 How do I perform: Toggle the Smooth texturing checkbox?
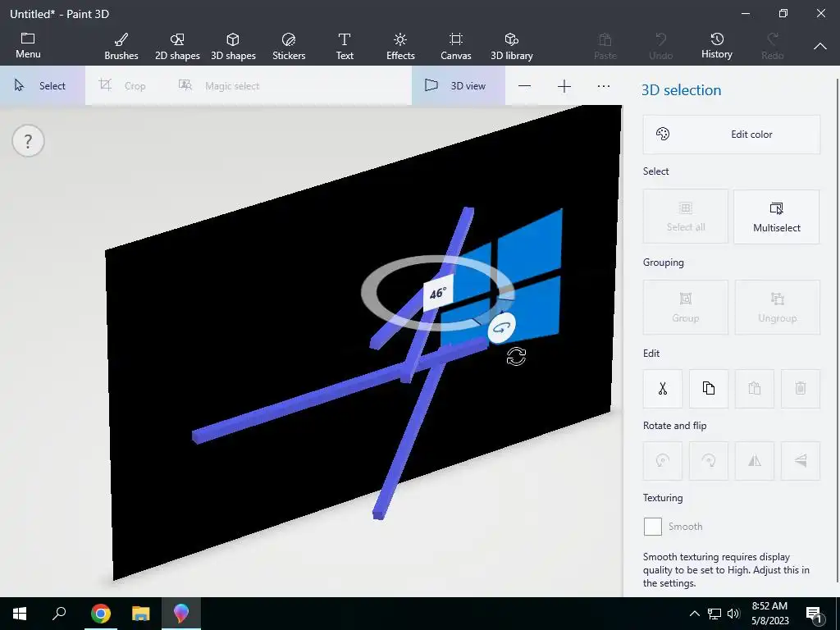(x=652, y=527)
